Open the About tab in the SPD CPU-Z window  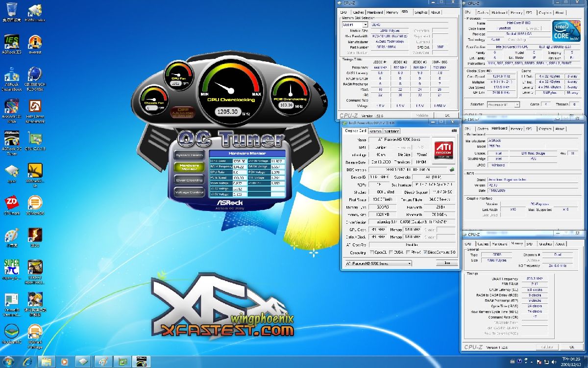click(436, 12)
